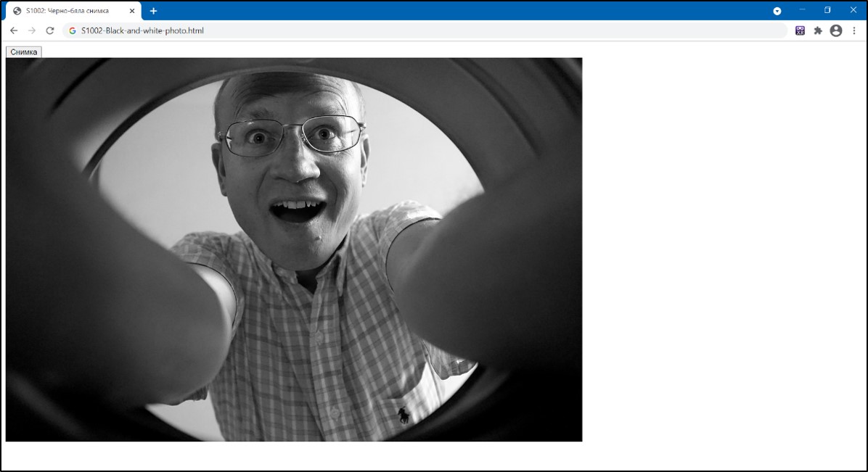Viewport: 868px width, 472px height.
Task: Maximize or restore the browser window
Action: click(x=827, y=10)
